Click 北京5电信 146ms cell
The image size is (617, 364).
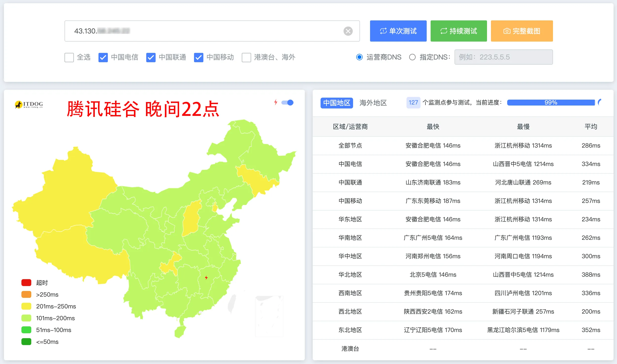pos(433,275)
